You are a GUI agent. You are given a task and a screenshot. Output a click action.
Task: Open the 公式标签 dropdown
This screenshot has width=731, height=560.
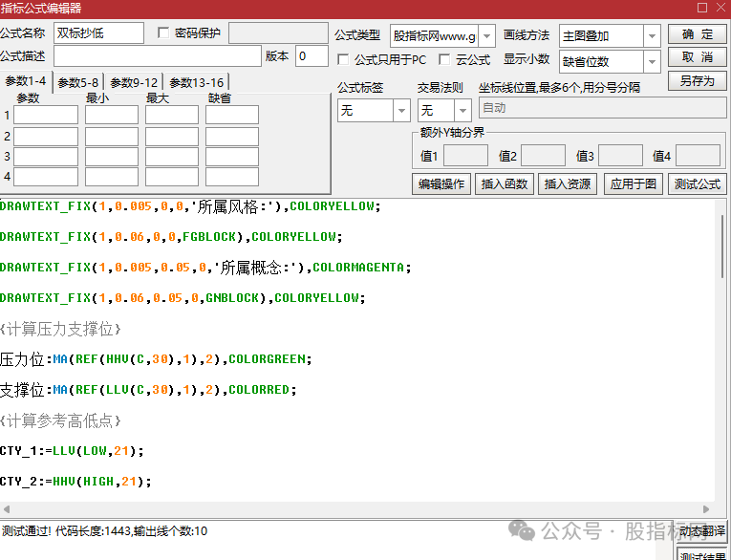tap(401, 111)
